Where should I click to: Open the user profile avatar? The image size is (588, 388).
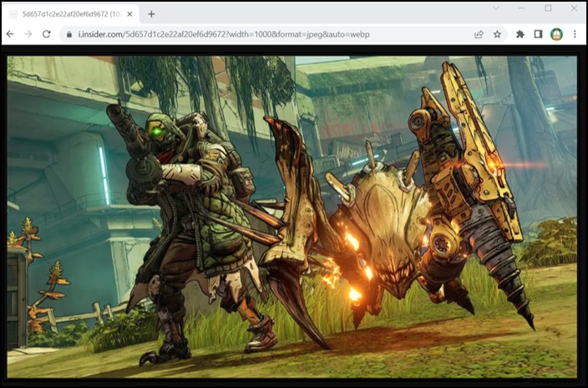556,34
